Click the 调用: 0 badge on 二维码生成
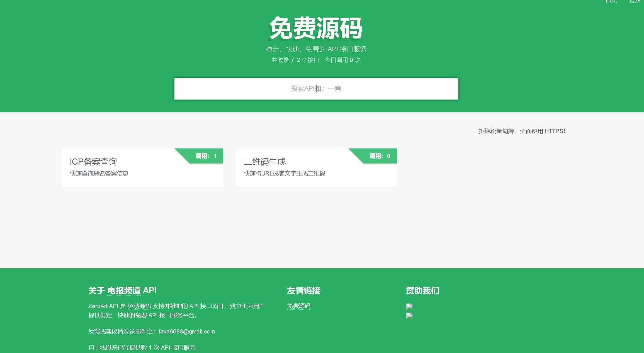The height and width of the screenshot is (353, 644). pyautogui.click(x=379, y=156)
